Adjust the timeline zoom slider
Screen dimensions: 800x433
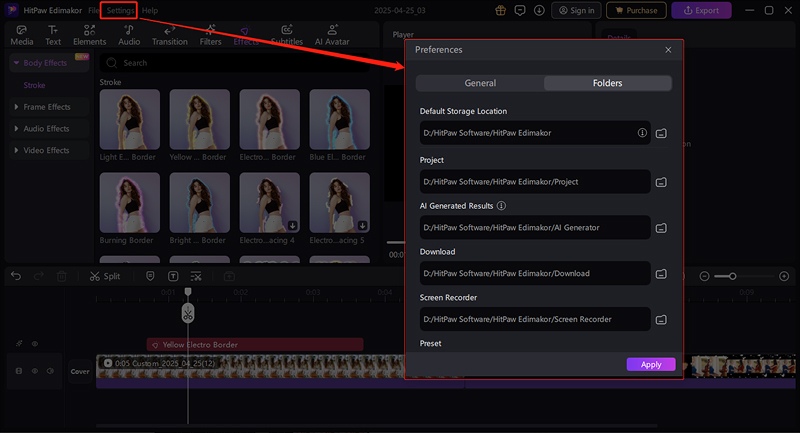point(732,276)
